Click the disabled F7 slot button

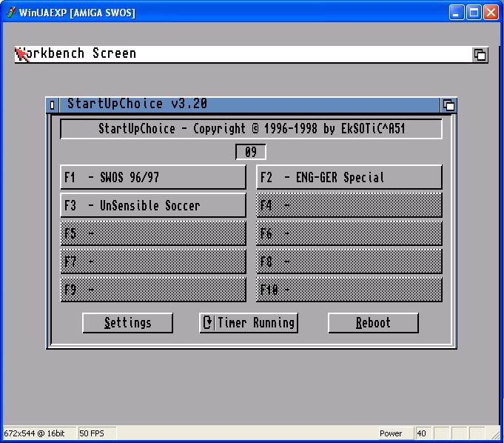[x=153, y=262]
